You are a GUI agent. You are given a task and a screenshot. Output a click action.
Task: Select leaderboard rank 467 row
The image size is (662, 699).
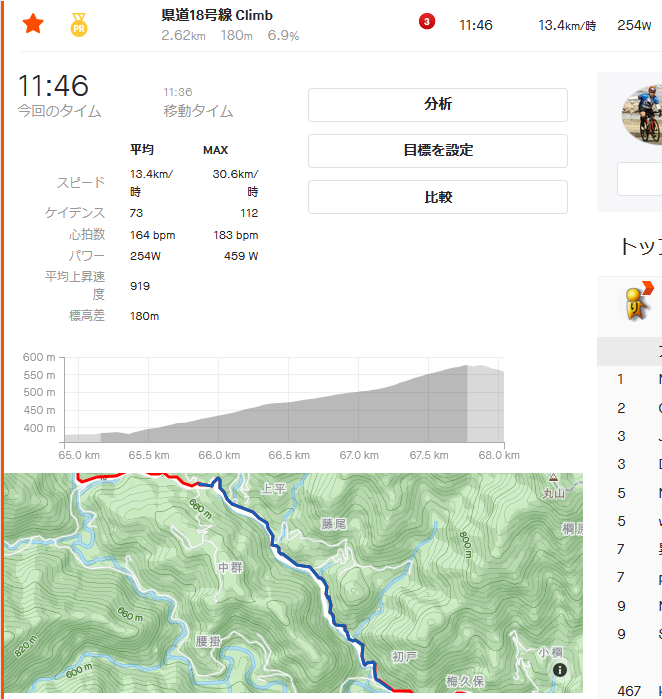629,691
